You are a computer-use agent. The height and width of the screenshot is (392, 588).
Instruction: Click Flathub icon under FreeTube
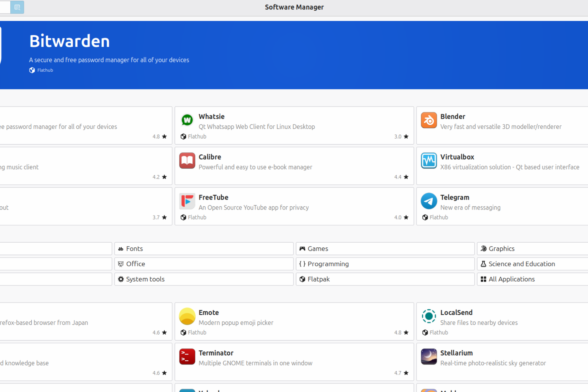pyautogui.click(x=184, y=217)
